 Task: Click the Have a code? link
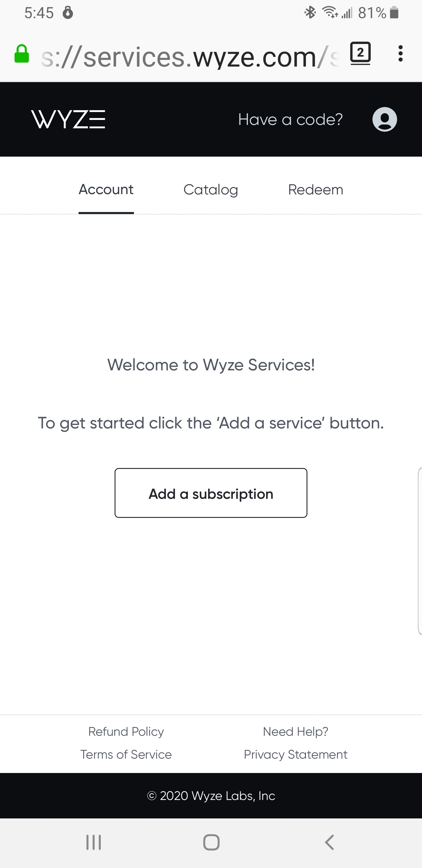(290, 120)
